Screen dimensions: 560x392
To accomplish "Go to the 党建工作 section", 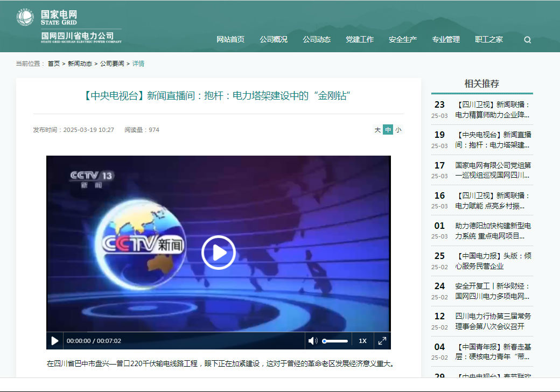I will (360, 39).
